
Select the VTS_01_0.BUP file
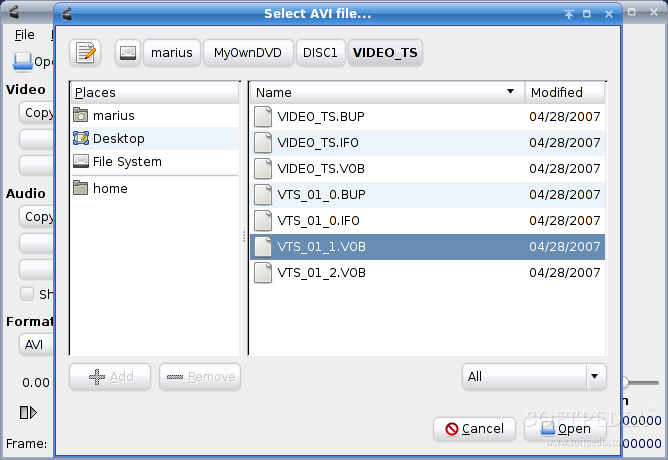click(x=320, y=194)
